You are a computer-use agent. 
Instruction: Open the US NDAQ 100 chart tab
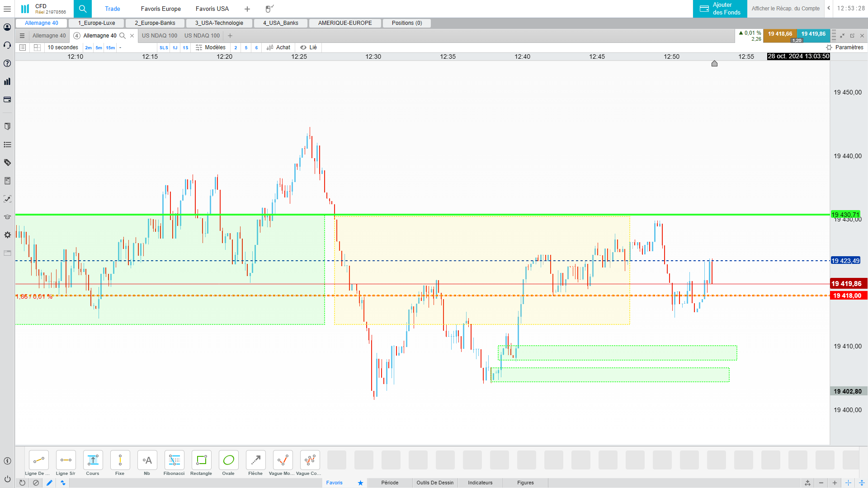(x=160, y=36)
